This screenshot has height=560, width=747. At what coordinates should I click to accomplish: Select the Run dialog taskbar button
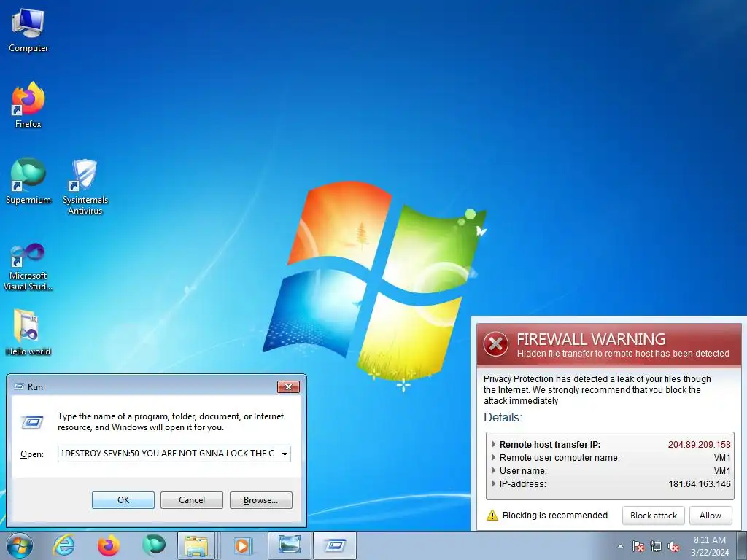coord(335,545)
